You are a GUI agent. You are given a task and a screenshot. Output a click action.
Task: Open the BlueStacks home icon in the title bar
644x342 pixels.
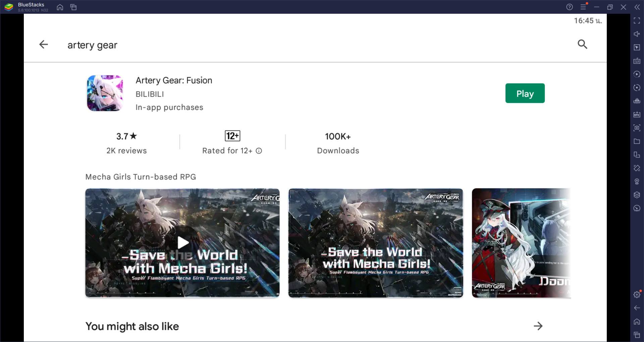[60, 7]
